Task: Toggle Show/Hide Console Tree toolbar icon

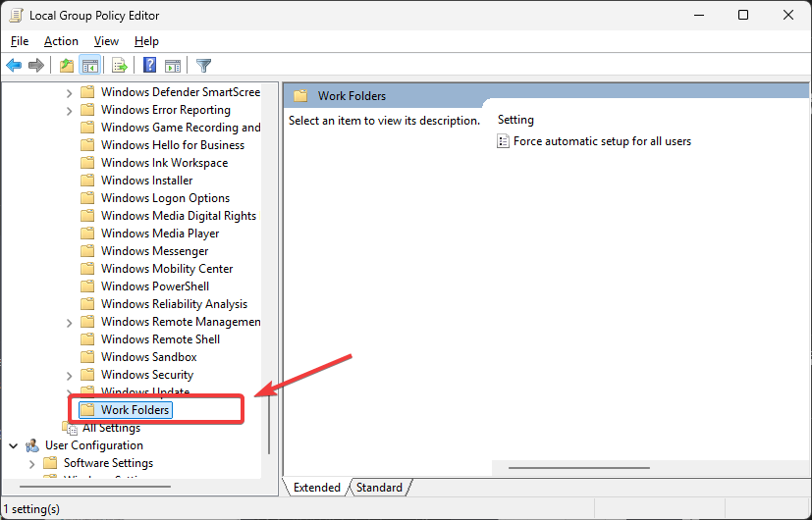Action: pos(89,66)
